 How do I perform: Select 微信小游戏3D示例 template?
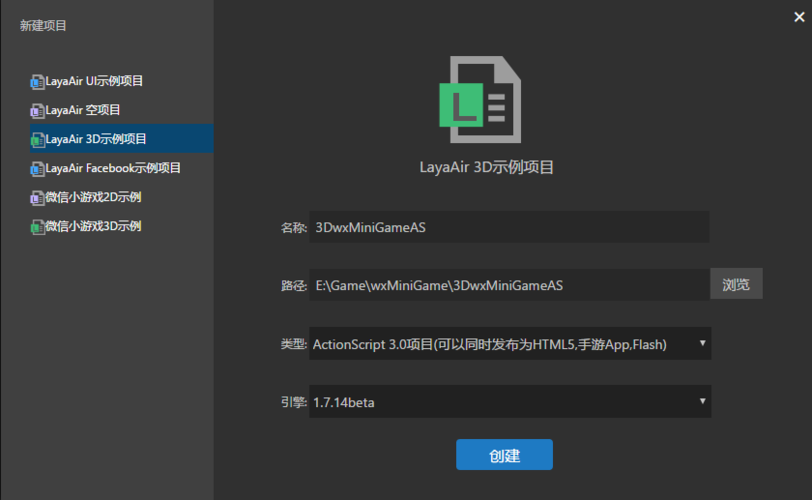122,226
